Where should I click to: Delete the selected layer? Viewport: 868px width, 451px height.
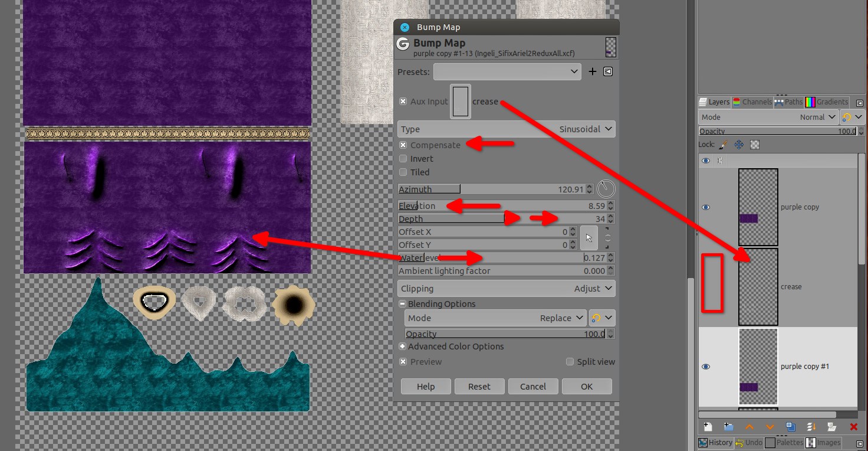click(x=853, y=427)
